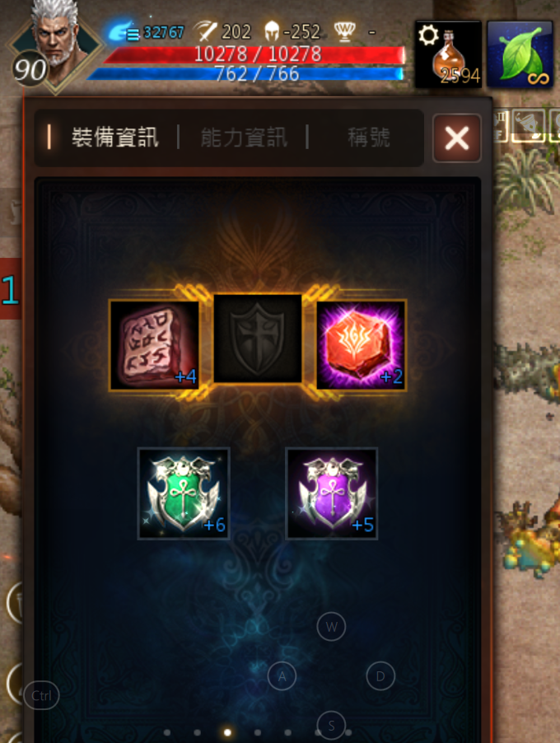Image resolution: width=560 pixels, height=743 pixels.
Task: Switch to the 能力資訊 tab
Action: pos(244,138)
